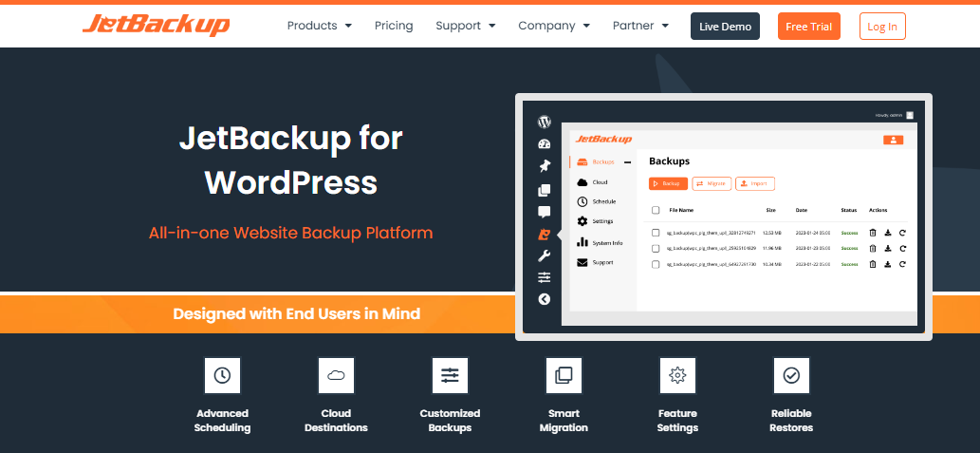The image size is (980, 453).
Task: Open the Cloud item in the mockup menu
Action: pos(592,182)
